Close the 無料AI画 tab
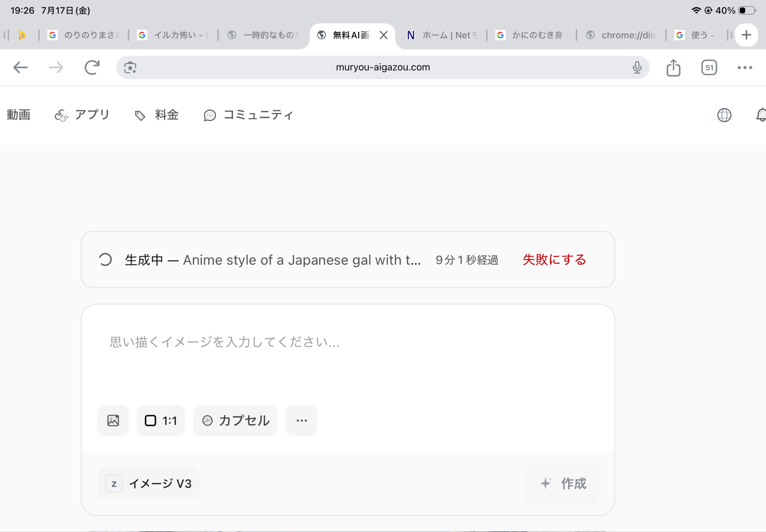The height and width of the screenshot is (532, 766). [383, 35]
